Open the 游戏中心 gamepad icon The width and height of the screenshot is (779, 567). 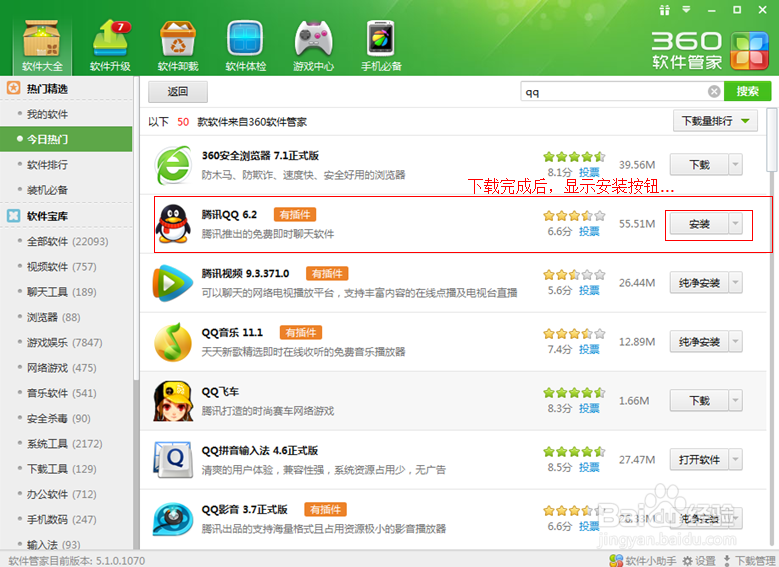[x=313, y=46]
